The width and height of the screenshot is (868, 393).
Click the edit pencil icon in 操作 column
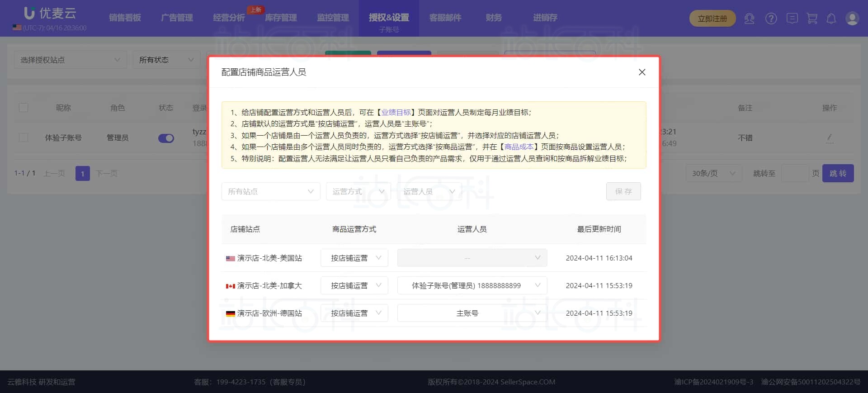coord(829,137)
